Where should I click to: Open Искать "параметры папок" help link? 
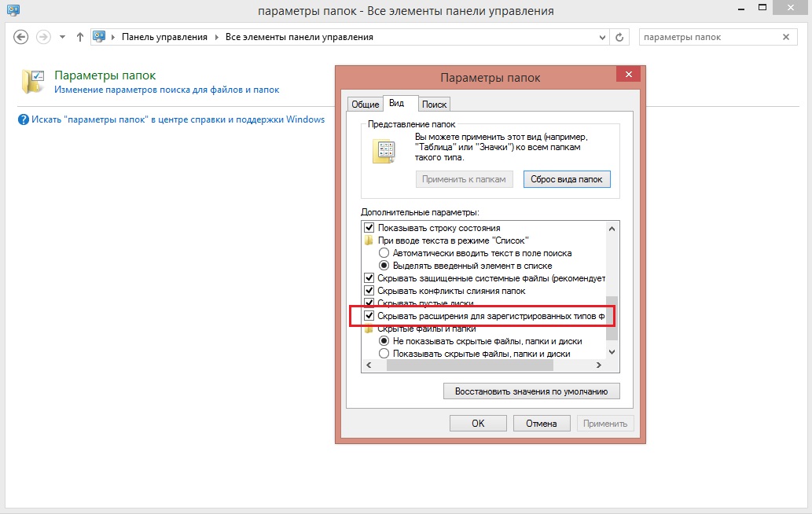coord(178,119)
